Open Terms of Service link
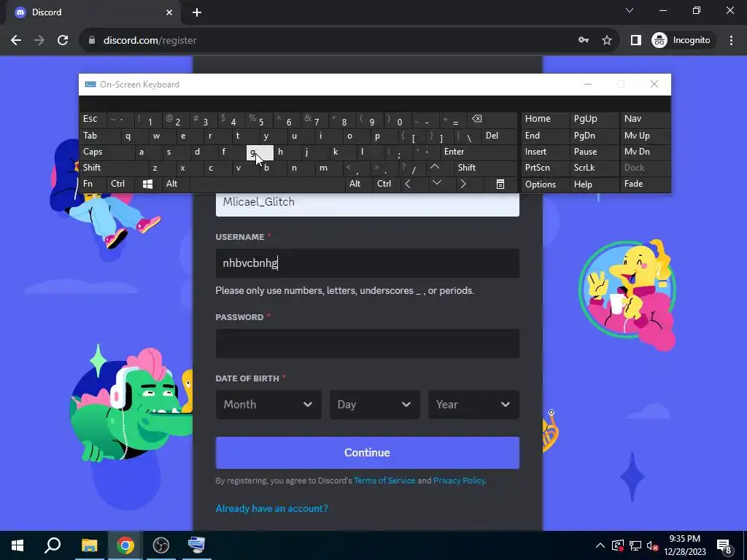Viewport: 747px width, 560px height. coord(384,481)
